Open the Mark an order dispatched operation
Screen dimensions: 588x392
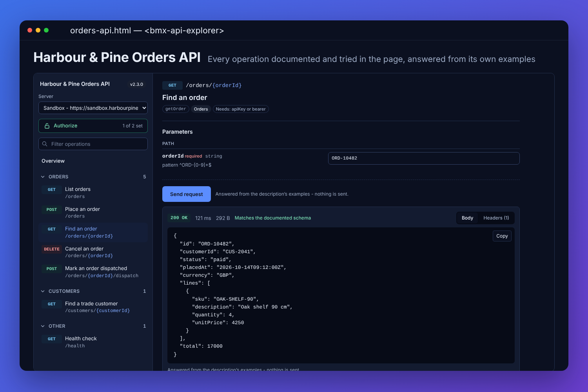(93, 272)
